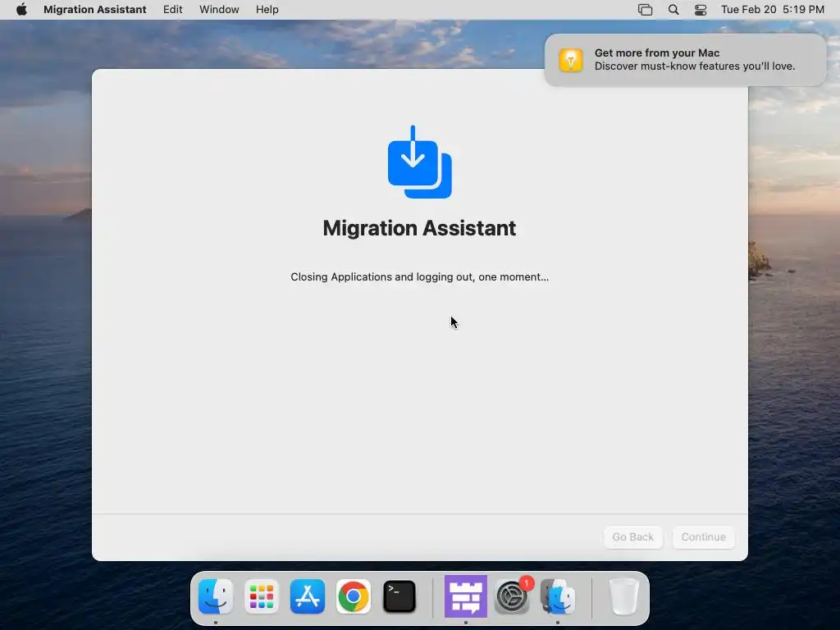Click the blue Migration Assistant download icon
Screen dimensions: 840x630
[x=419, y=162]
